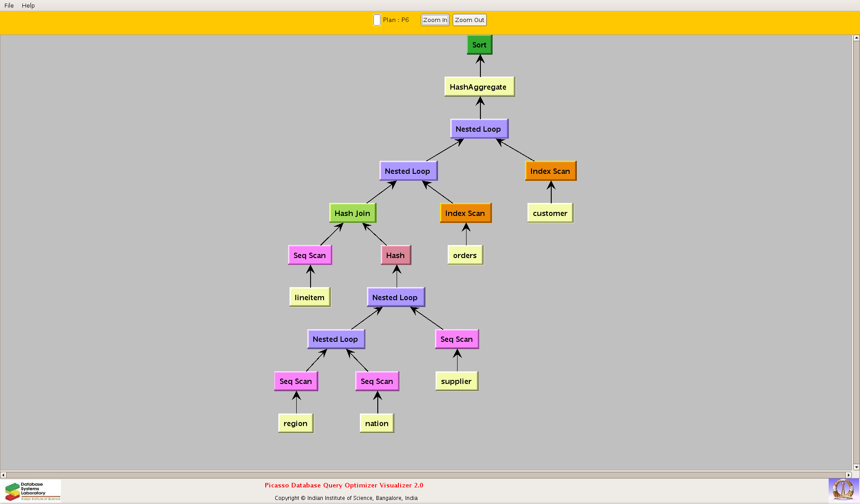Click the Seq Scan node above supplier
The height and width of the screenshot is (504, 860).
[456, 340]
